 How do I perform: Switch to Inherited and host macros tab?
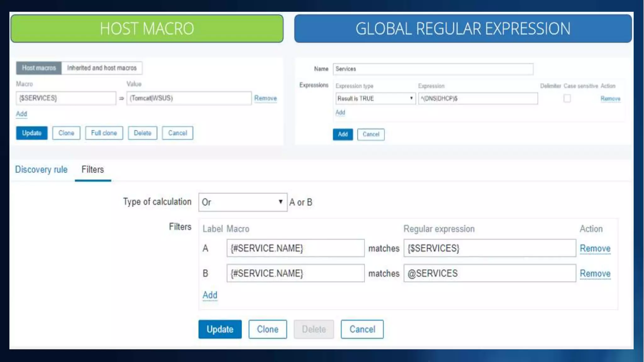pyautogui.click(x=102, y=68)
